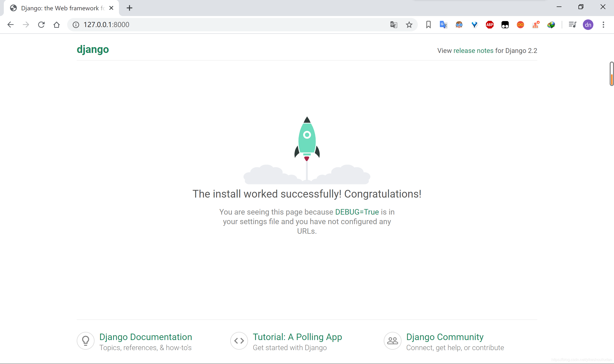This screenshot has height=364, width=614.
Task: Click the vertical page scrollbar thumb
Action: coord(611,74)
